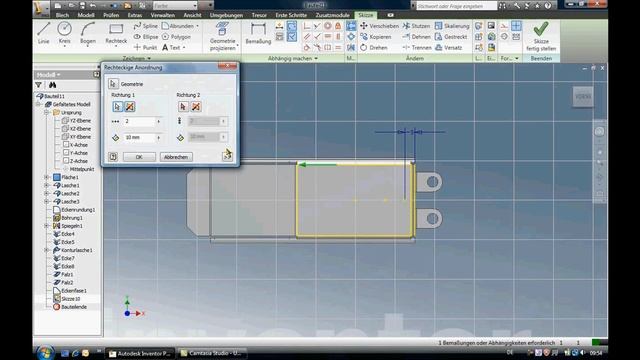640x360 pixels.
Task: Click the search field Stichwort oder Frage eingeben
Action: pyautogui.click(x=456, y=6)
